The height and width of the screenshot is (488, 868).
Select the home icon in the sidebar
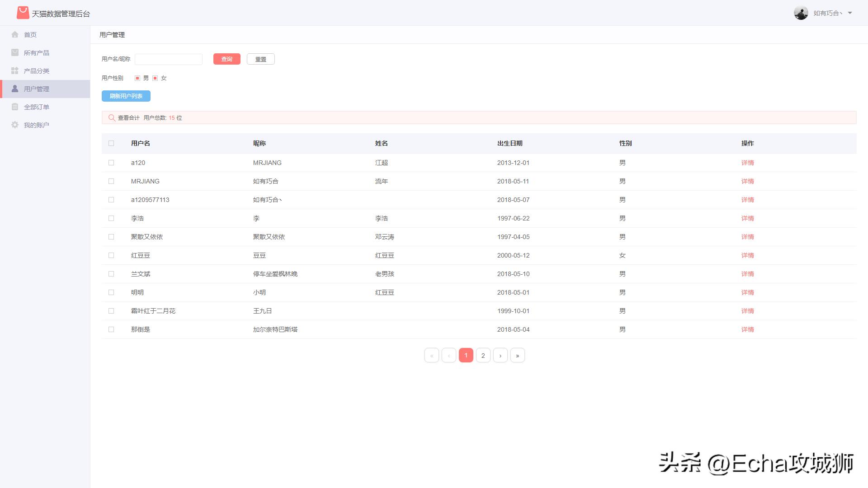(15, 34)
